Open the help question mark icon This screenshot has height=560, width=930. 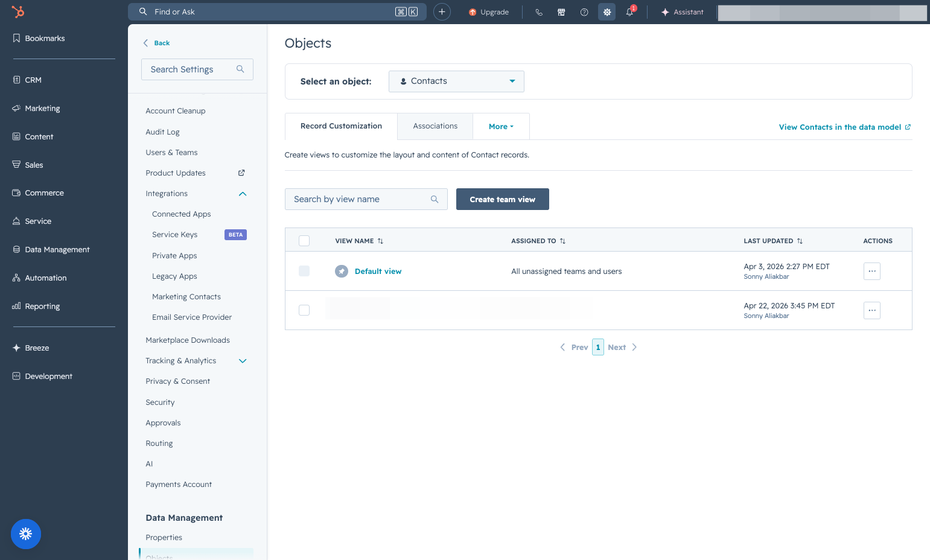(x=584, y=12)
